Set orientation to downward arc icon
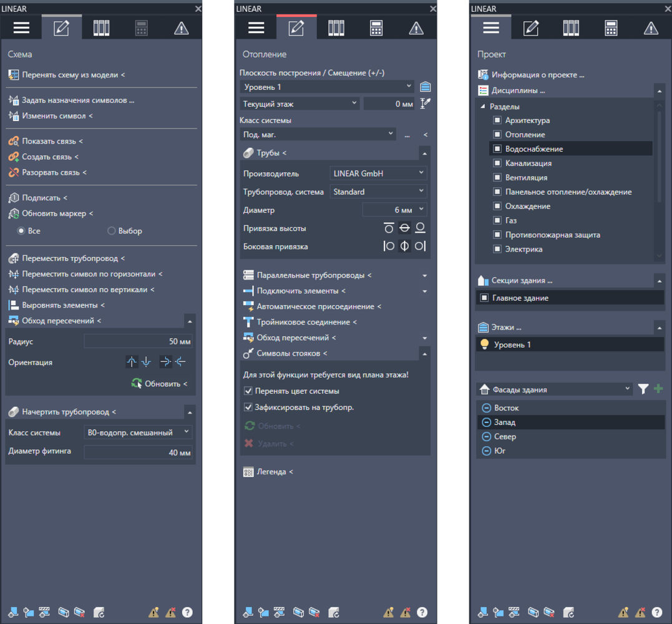Viewport: 672px width, 624px height. (146, 362)
